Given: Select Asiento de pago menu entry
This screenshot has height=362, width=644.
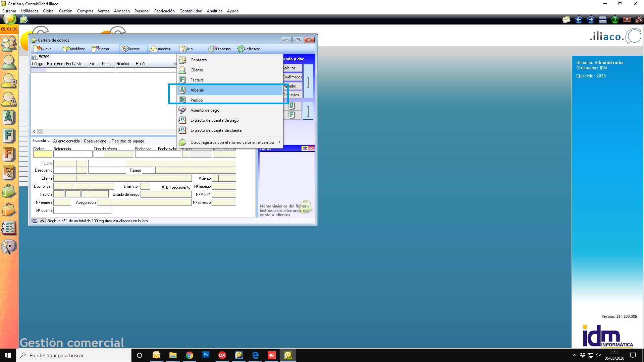Looking at the screenshot, I should coord(230,110).
